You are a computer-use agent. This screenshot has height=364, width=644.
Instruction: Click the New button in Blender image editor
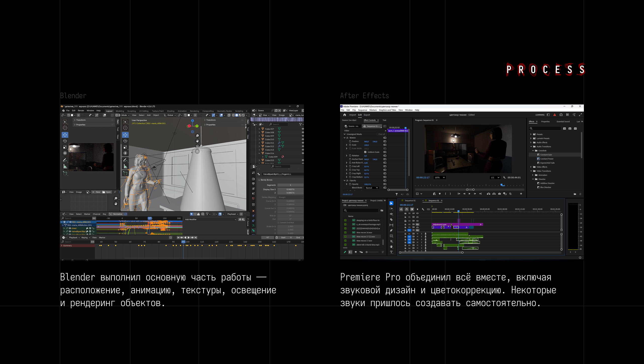tap(96, 192)
